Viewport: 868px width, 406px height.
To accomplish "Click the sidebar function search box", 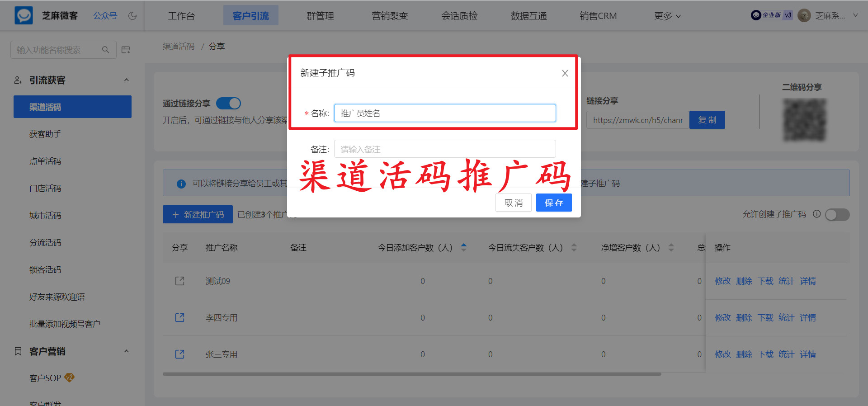I will 63,50.
